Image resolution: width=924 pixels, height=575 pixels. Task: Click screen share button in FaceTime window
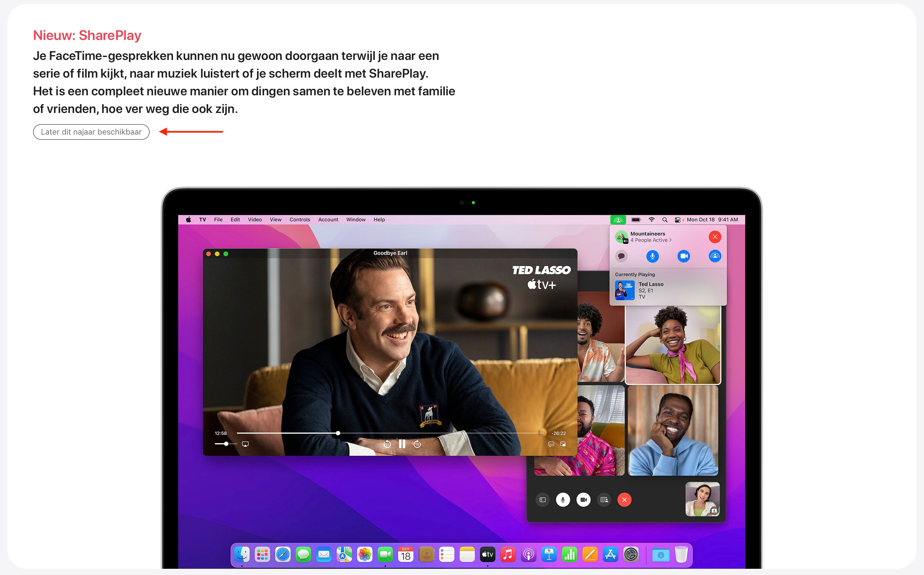[604, 500]
